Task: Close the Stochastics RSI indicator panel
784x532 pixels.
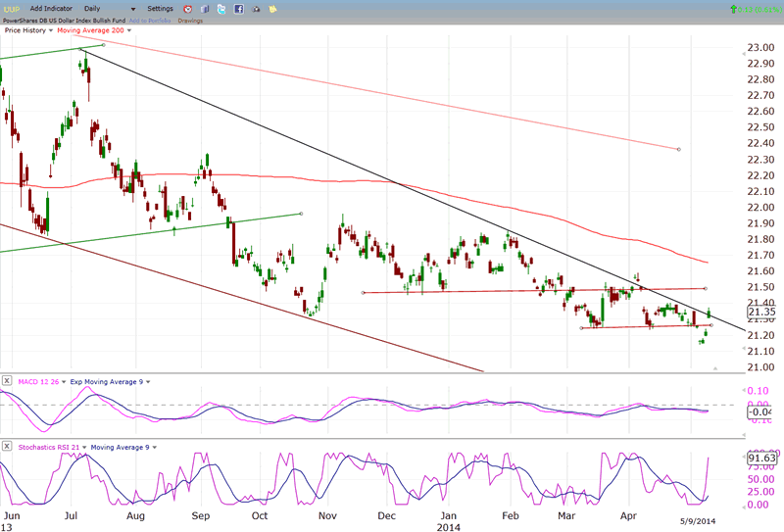Action: pos(7,447)
